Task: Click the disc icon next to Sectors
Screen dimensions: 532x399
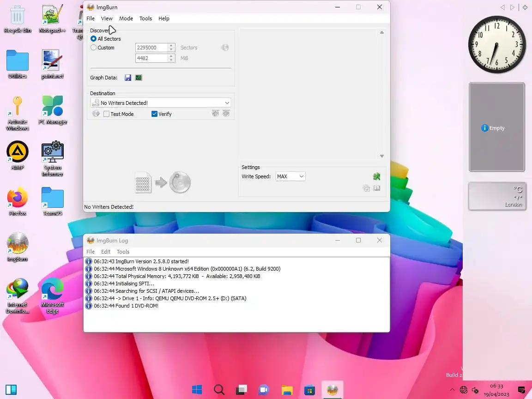Action: pyautogui.click(x=225, y=48)
